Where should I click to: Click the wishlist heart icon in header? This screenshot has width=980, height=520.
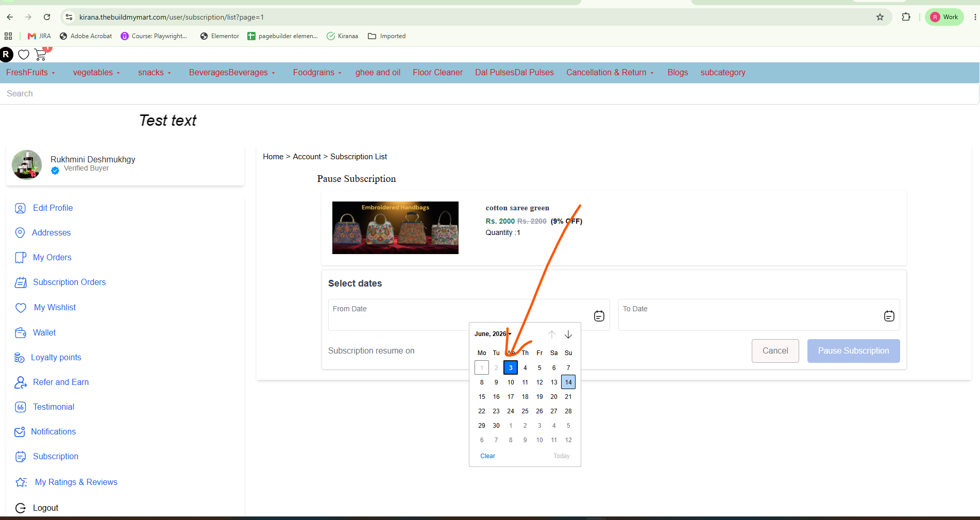point(24,55)
